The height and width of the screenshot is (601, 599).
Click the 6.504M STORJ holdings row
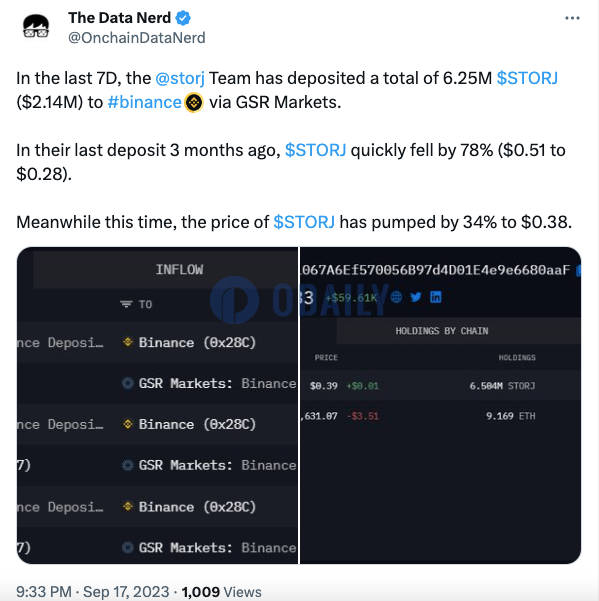click(x=440, y=386)
